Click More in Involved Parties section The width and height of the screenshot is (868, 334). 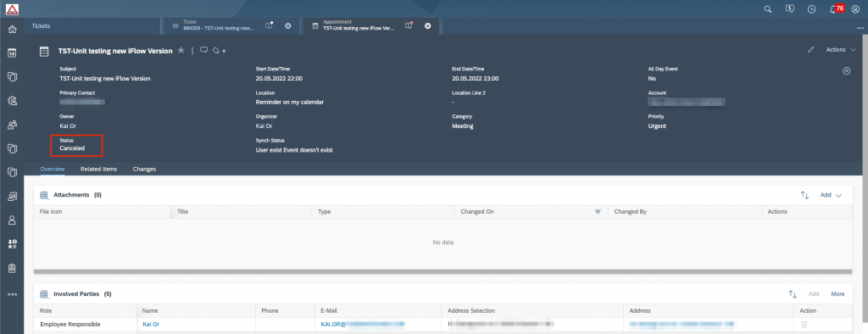coord(837,294)
